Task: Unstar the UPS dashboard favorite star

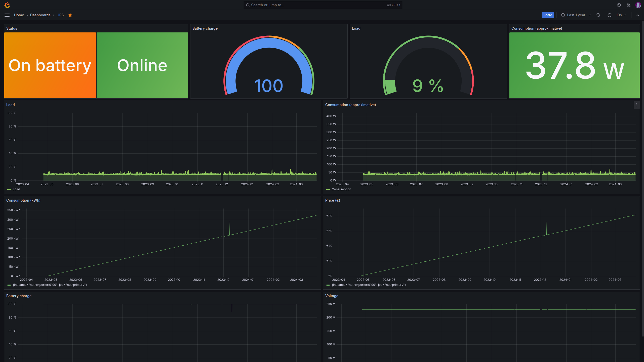Action: (70, 15)
